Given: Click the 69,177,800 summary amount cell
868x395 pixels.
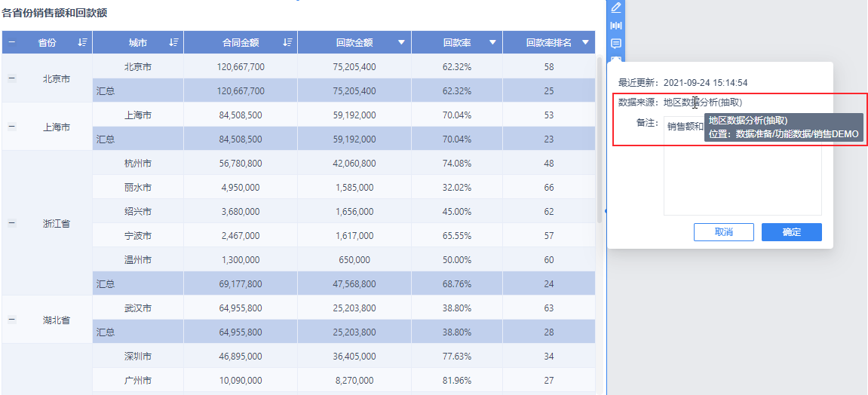Looking at the screenshot, I should [x=241, y=283].
